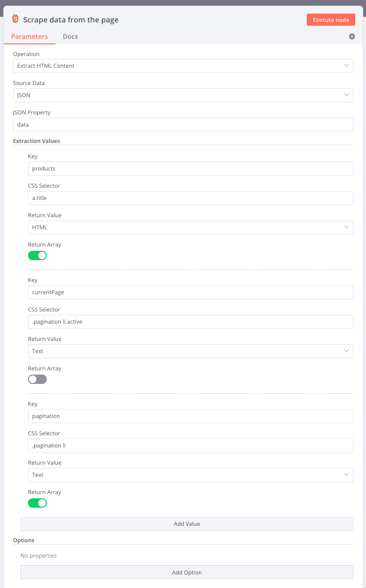Screen dimensions: 366x588
Task: Click the HTML node icon in the header
Action: pyautogui.click(x=15, y=19)
